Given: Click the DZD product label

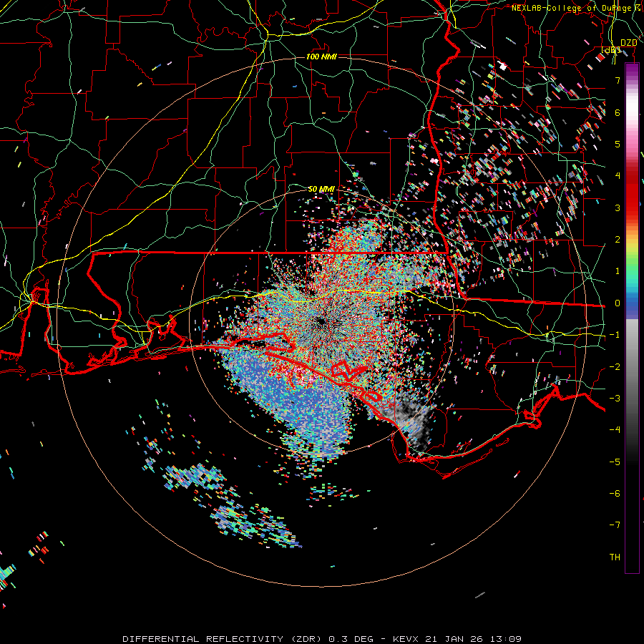Looking at the screenshot, I should click(628, 43).
